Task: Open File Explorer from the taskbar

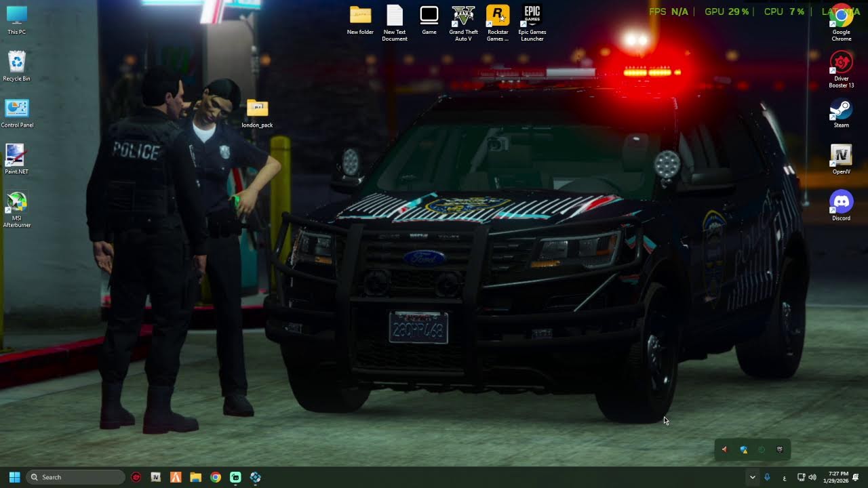Action: tap(195, 477)
